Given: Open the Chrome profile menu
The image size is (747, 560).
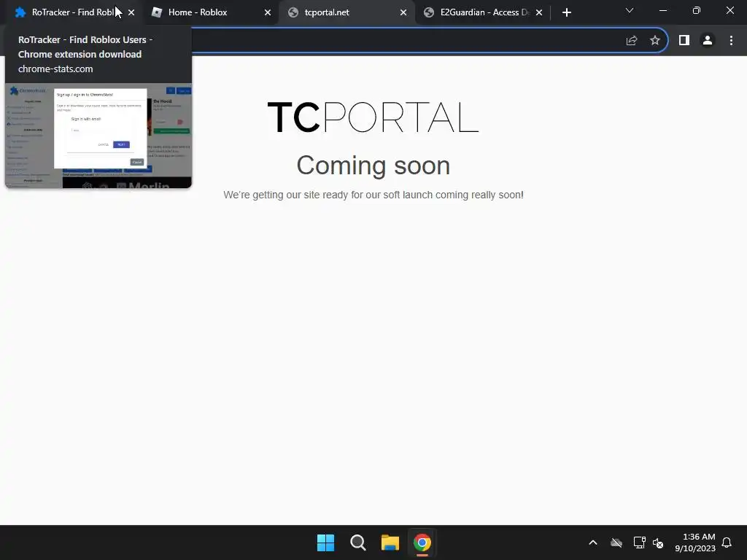Looking at the screenshot, I should 708,41.
